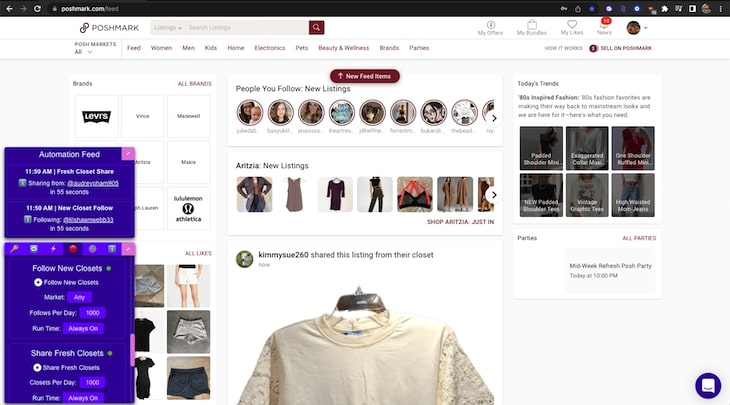Click the bookmark star icon

click(592, 9)
